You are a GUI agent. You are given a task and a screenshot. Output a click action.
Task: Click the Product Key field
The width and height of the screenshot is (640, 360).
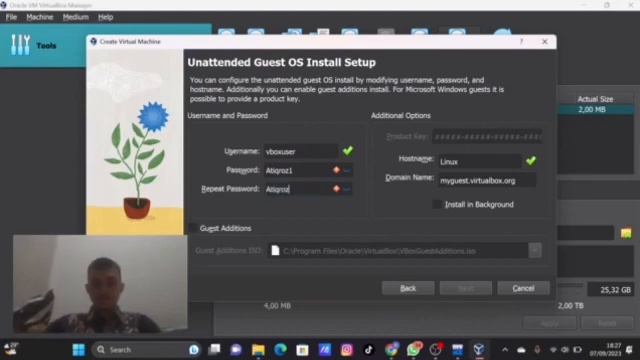(x=487, y=137)
